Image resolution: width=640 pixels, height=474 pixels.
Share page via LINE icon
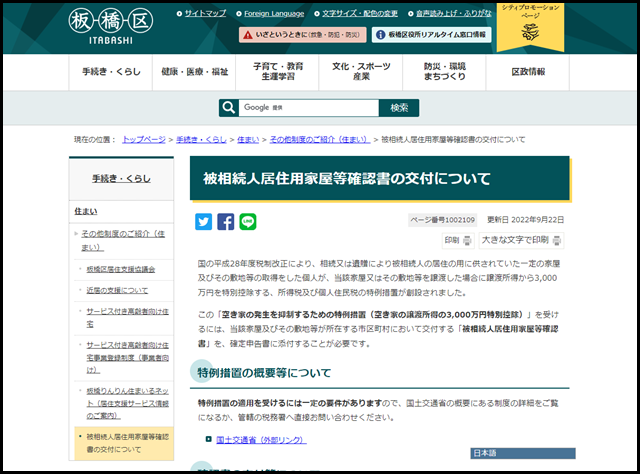(x=248, y=222)
